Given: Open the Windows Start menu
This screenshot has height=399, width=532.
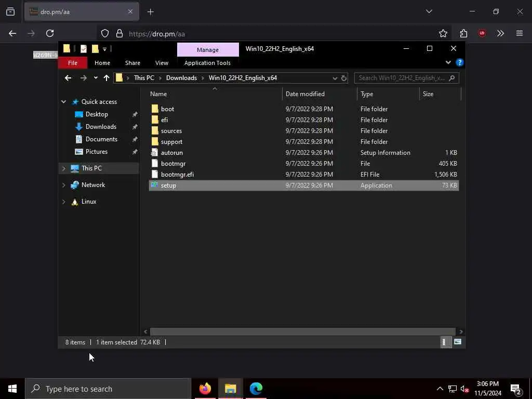Looking at the screenshot, I should 12,389.
